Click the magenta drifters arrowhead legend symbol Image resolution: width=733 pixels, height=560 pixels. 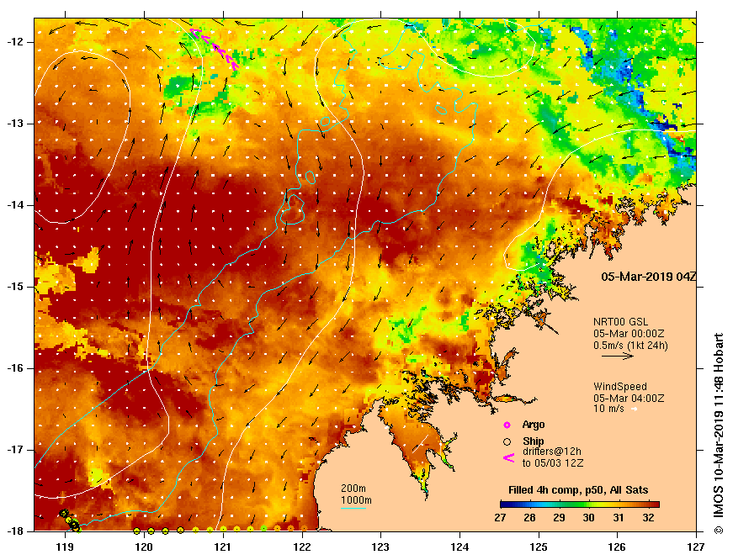click(508, 457)
